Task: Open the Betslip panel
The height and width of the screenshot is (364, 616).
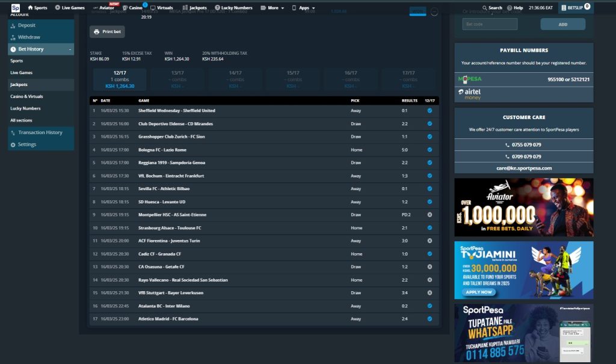Action: [x=576, y=7]
